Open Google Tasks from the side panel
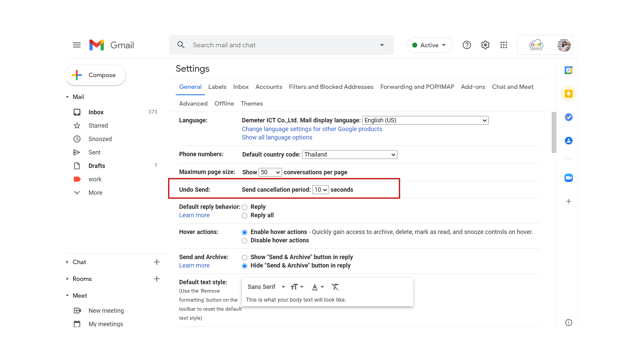The width and height of the screenshot is (644, 362). 568,117
